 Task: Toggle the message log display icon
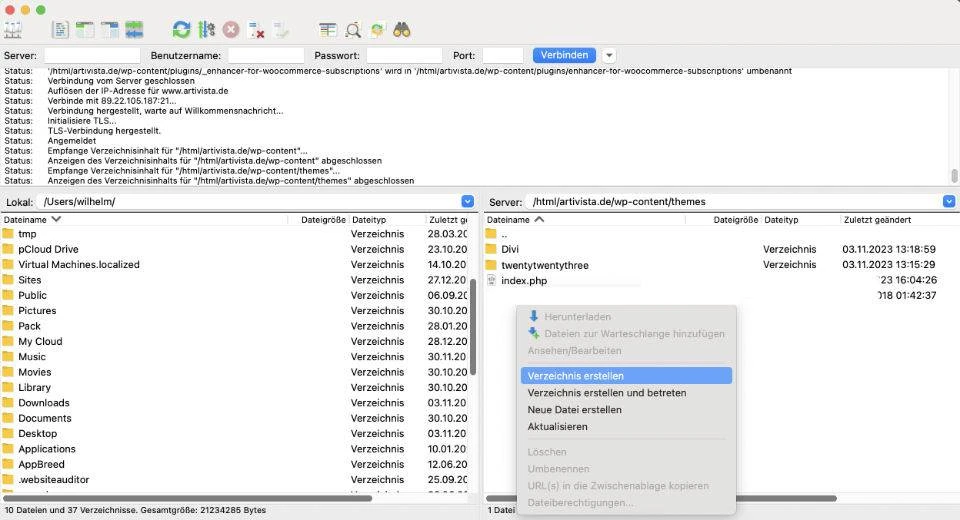pyautogui.click(x=60, y=29)
